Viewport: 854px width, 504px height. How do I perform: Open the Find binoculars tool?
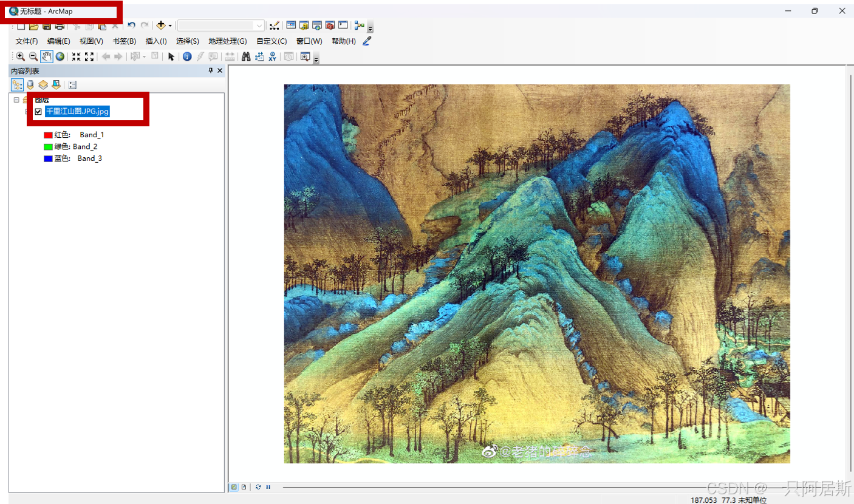point(246,56)
